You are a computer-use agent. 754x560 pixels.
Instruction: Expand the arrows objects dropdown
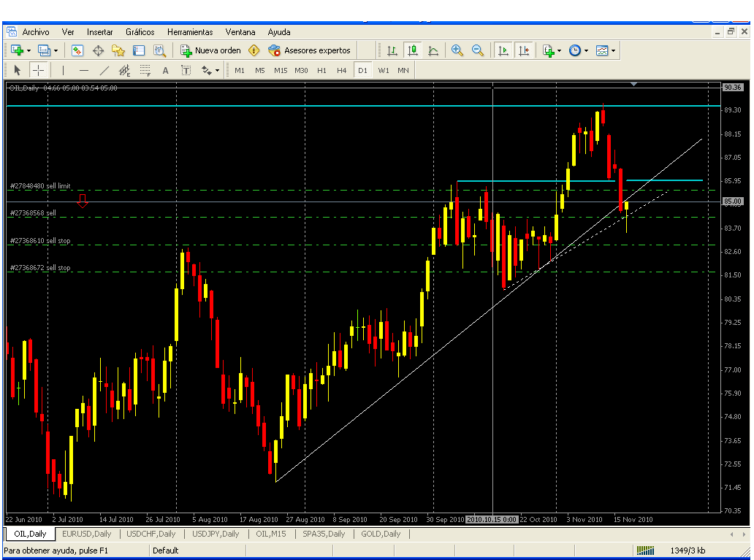[x=217, y=71]
